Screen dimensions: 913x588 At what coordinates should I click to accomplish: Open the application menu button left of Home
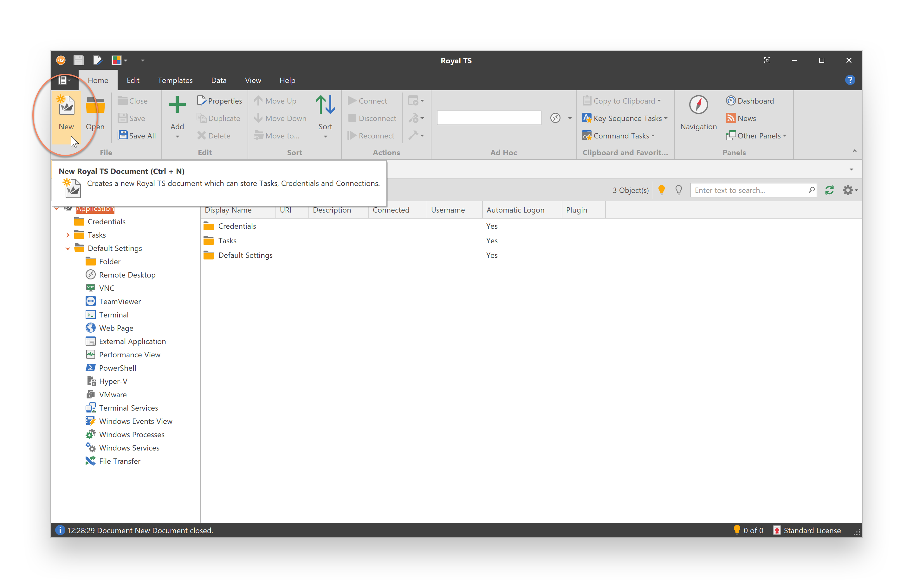(x=64, y=80)
